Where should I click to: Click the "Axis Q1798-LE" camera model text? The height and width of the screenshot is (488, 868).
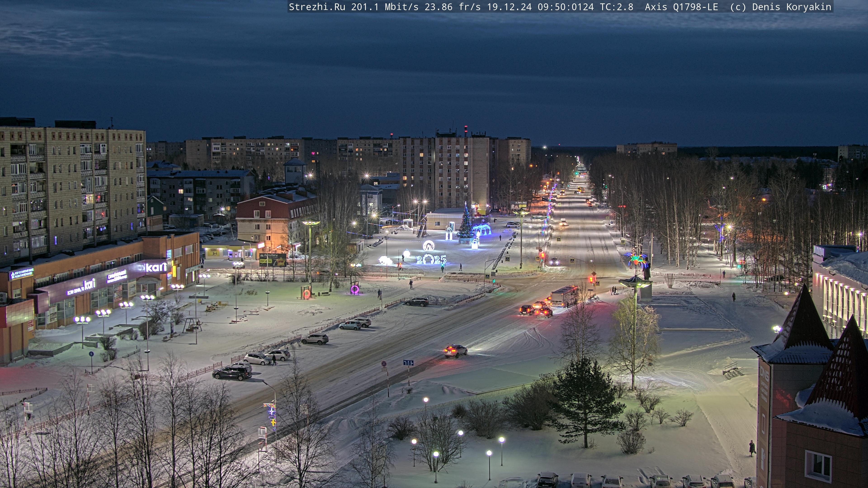click(681, 7)
